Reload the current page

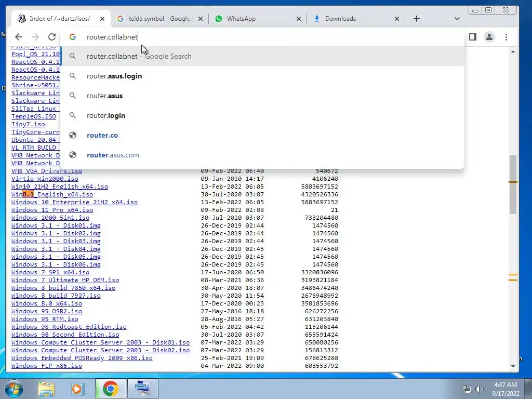[51, 37]
